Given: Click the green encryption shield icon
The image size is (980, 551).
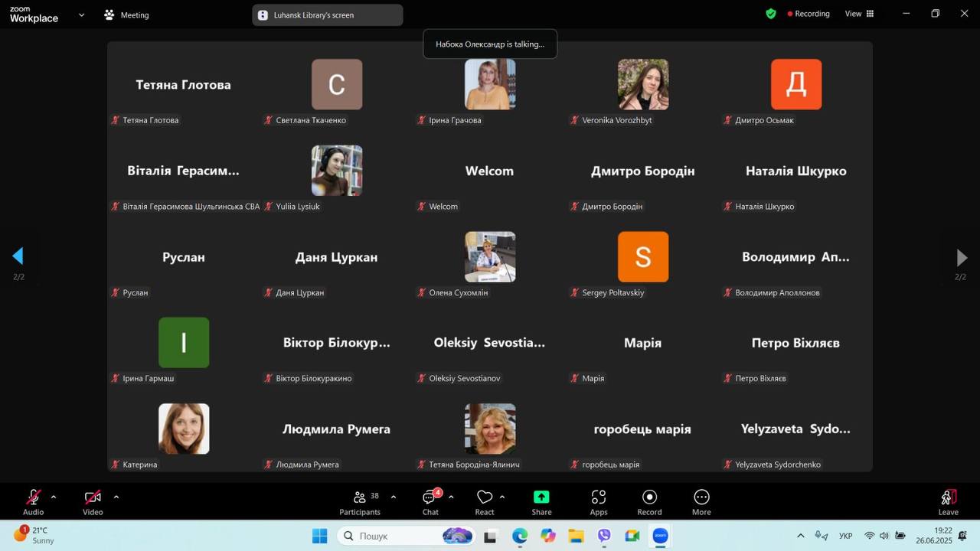Looking at the screenshot, I should (771, 14).
